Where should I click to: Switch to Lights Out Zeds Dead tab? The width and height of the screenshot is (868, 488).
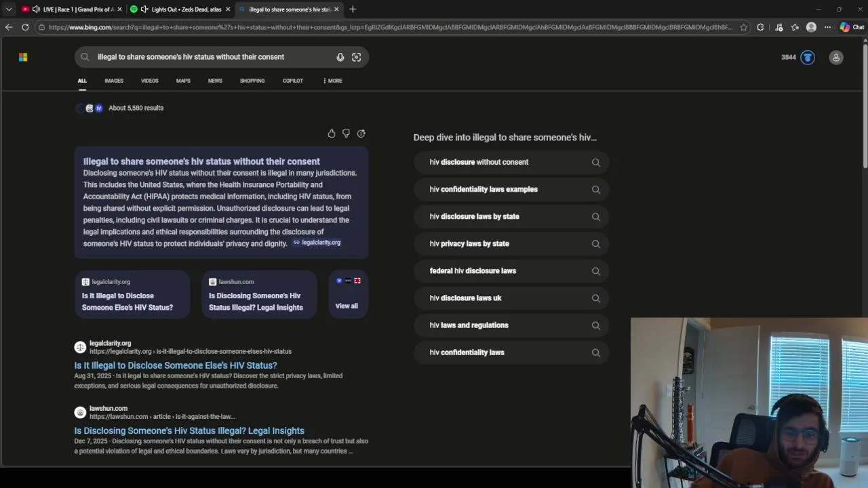180,9
